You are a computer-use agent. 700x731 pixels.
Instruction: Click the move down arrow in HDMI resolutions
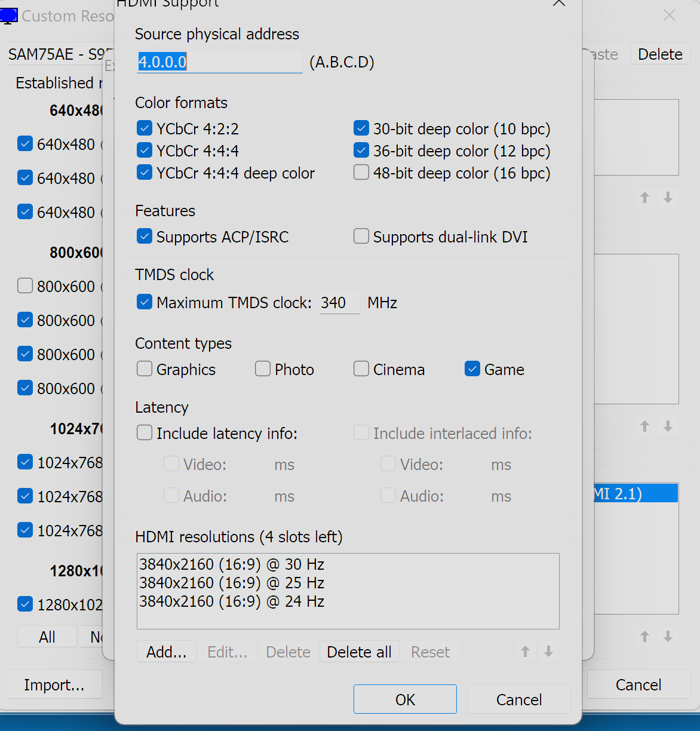pos(548,652)
